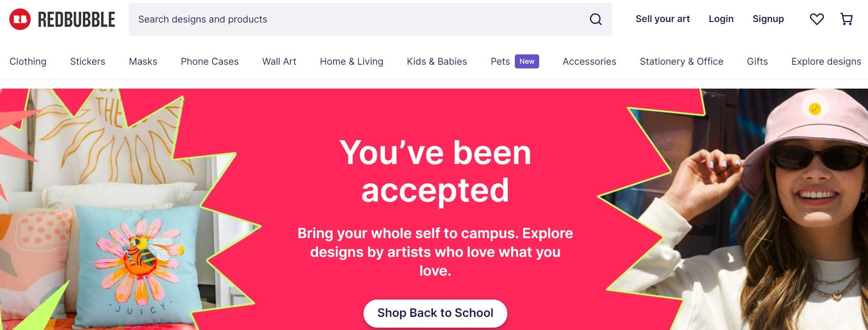
Task: Open the shopping cart icon
Action: point(846,19)
